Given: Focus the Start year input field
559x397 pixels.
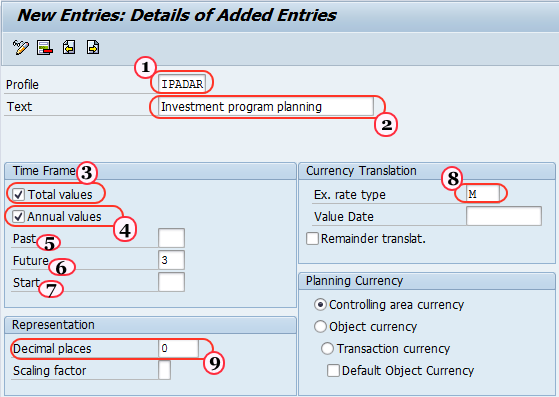Looking at the screenshot, I should tap(171, 282).
